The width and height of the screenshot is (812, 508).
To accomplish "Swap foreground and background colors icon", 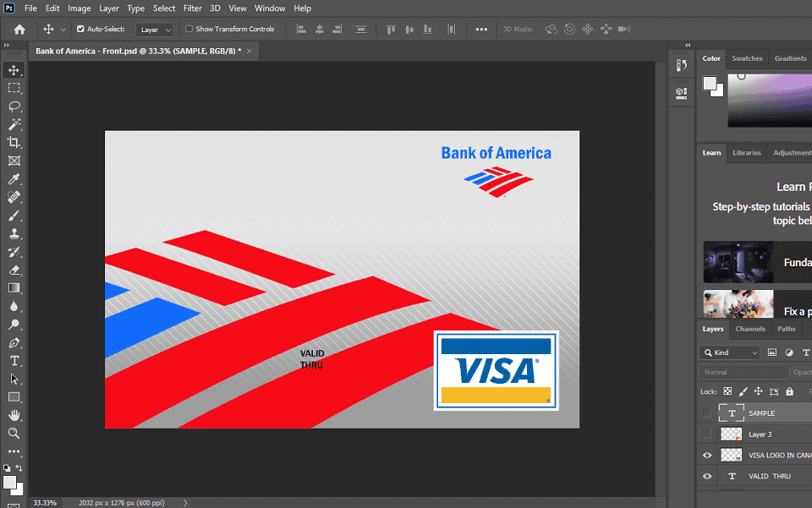I will pos(19,467).
